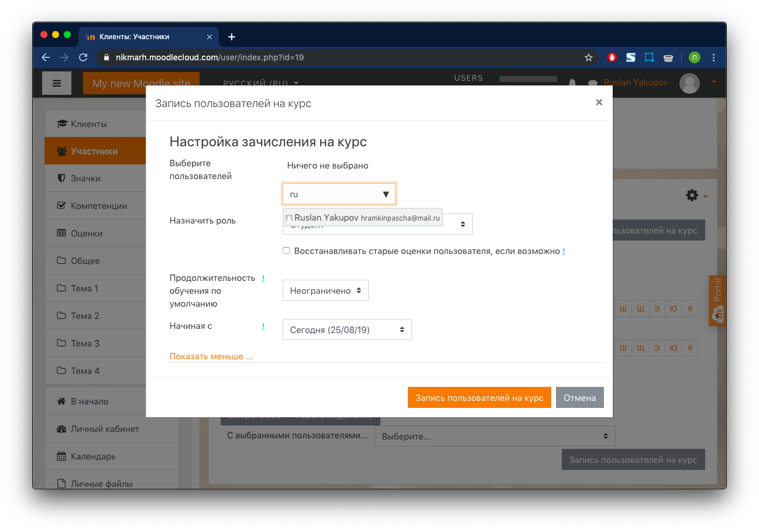
Task: Open Тема 4 in the sidebar
Action: point(95,371)
